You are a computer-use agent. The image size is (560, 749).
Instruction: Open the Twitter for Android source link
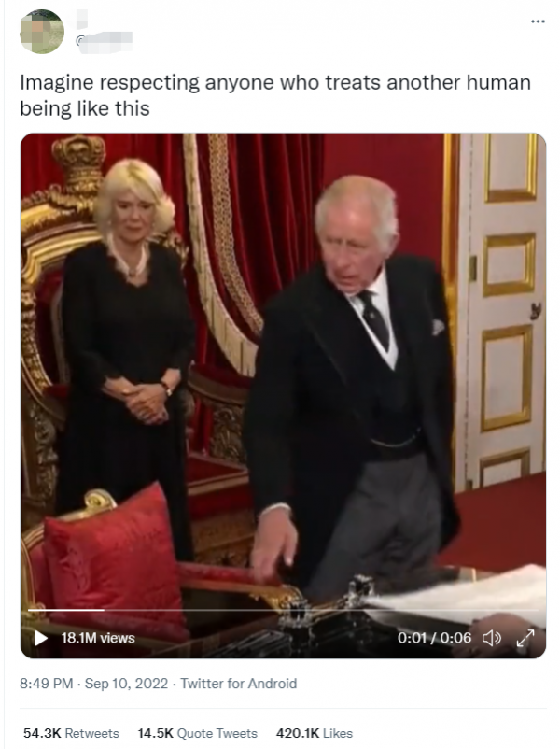[x=239, y=684]
